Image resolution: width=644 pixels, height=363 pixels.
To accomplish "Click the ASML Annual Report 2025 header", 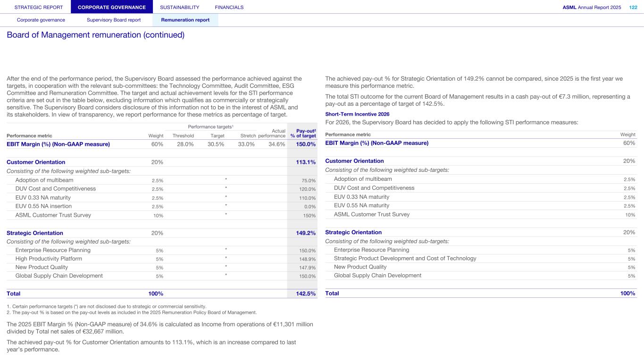I will click(592, 7).
